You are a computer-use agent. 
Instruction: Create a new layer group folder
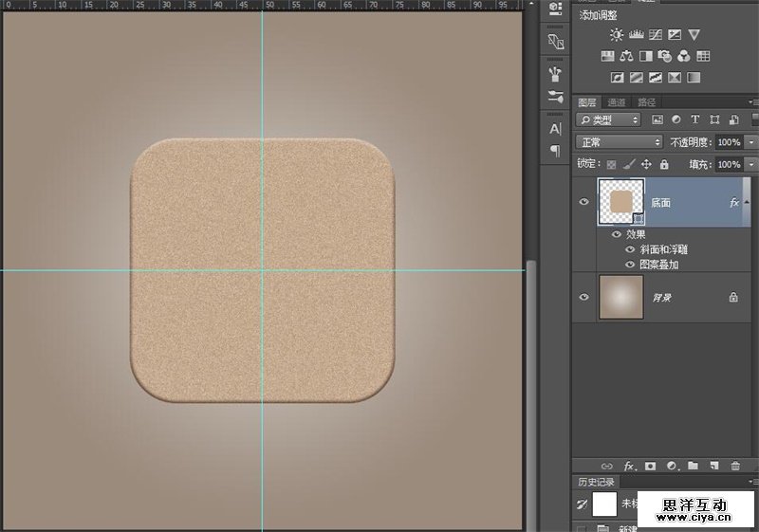(x=693, y=466)
